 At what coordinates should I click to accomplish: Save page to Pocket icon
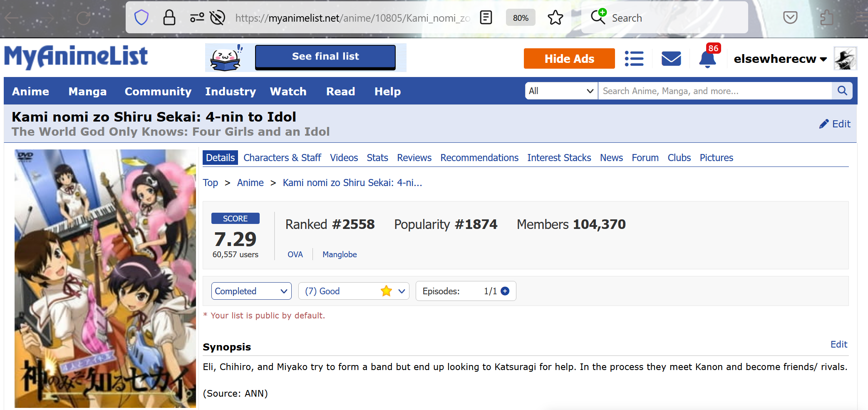(x=790, y=18)
